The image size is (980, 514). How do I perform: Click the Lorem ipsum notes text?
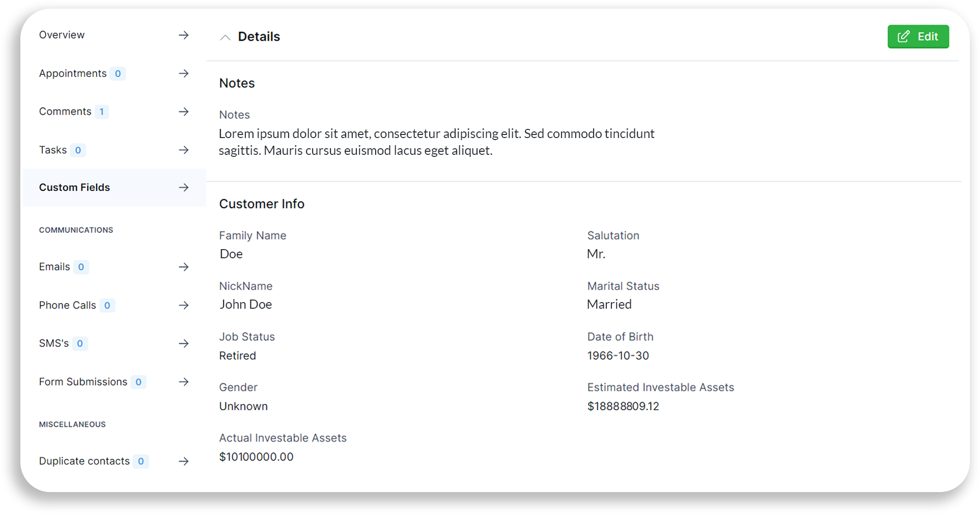[436, 142]
